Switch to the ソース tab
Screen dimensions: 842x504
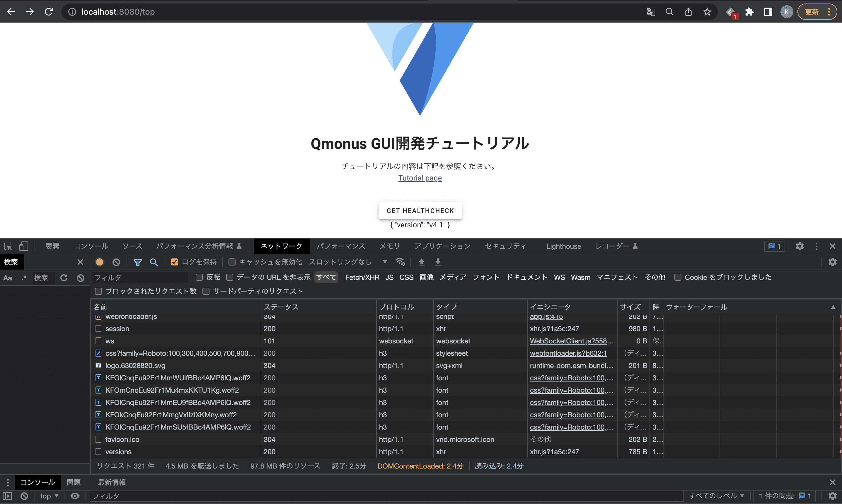[132, 246]
